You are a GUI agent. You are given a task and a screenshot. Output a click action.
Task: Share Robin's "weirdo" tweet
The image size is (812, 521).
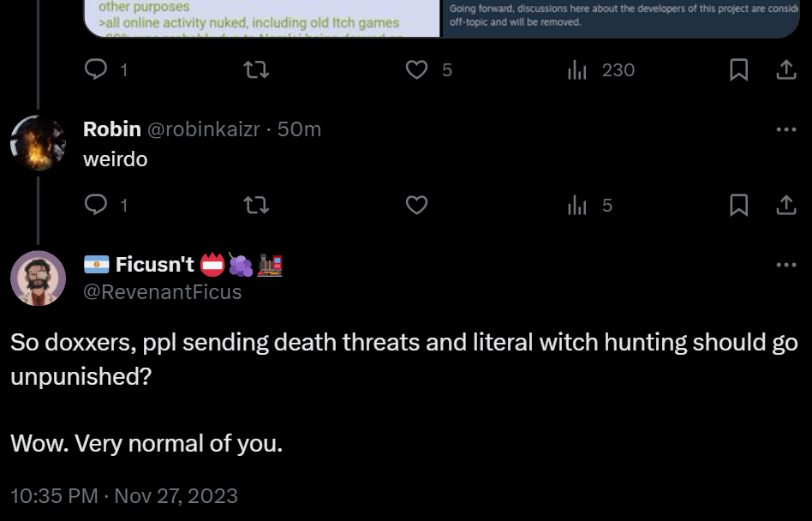(x=785, y=206)
